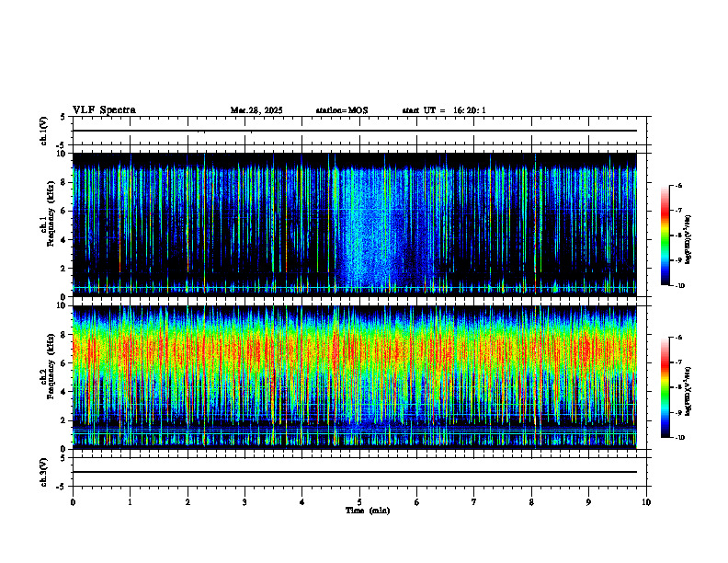Screen dimensions: 728x563
Task: Click the "4" kHz tick on ch.1 frequency axis
Action: coord(65,240)
